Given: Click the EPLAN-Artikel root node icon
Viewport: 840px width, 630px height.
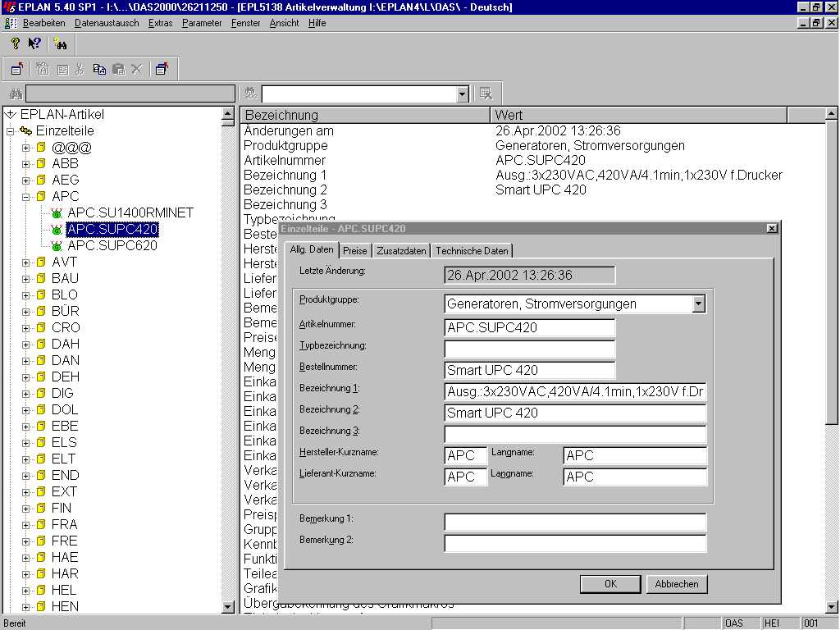Looking at the screenshot, I should (x=11, y=114).
